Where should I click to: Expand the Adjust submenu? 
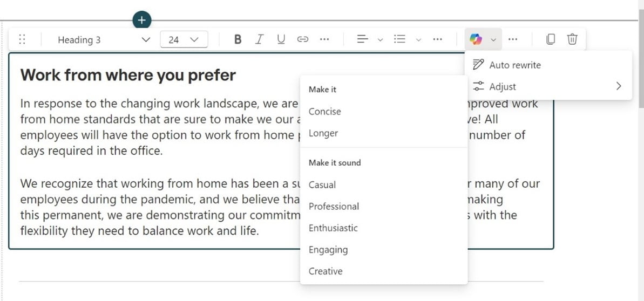click(x=618, y=86)
